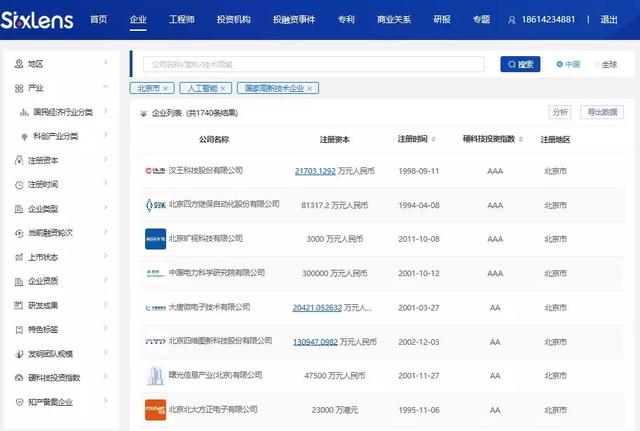Image resolution: width=640 pixels, height=431 pixels.
Task: Remove the 北京市 filter tag
Action: click(165, 89)
